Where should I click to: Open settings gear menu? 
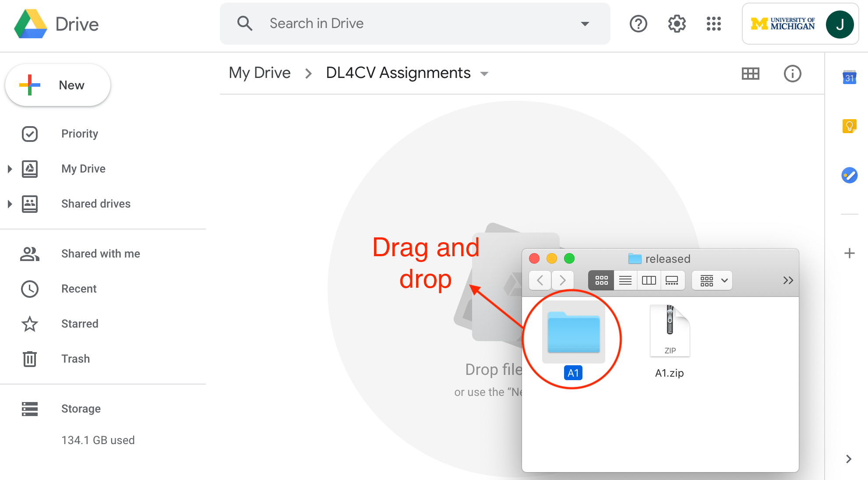(x=678, y=23)
